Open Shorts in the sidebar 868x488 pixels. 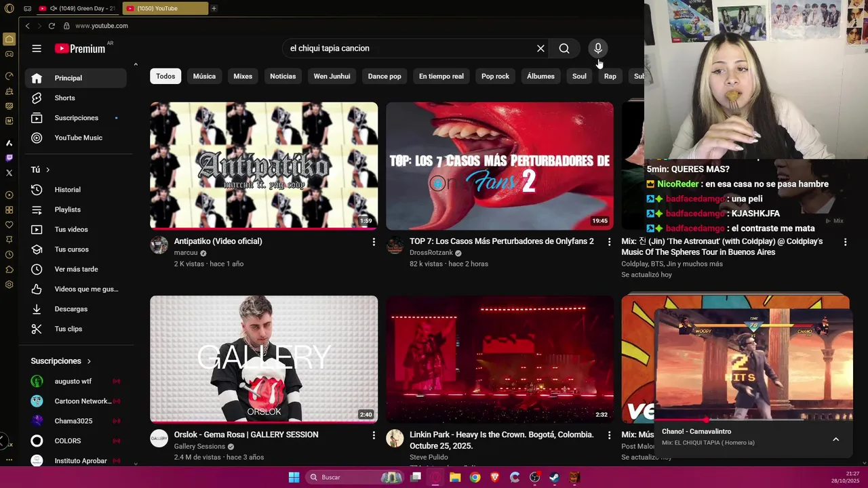tap(75, 98)
